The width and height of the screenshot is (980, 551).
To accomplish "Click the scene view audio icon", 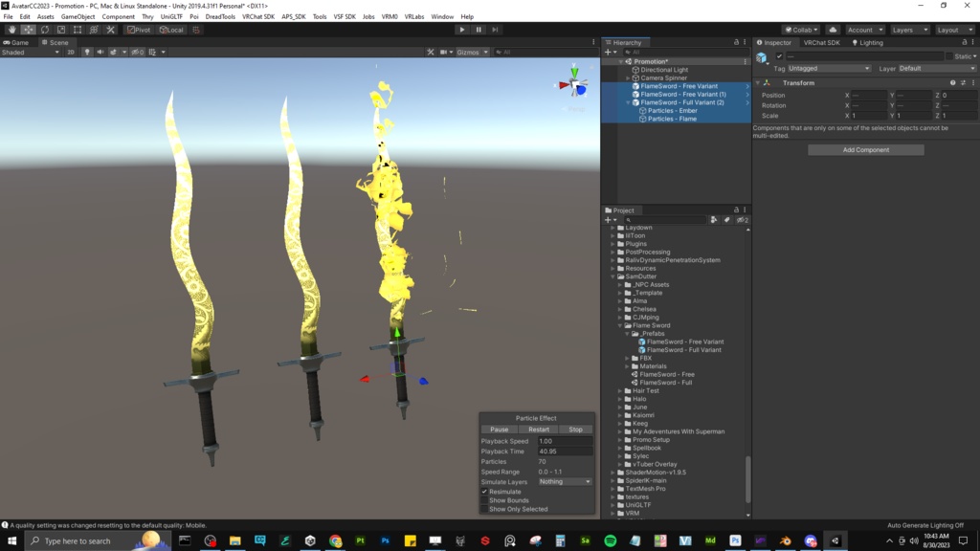I will [x=100, y=52].
